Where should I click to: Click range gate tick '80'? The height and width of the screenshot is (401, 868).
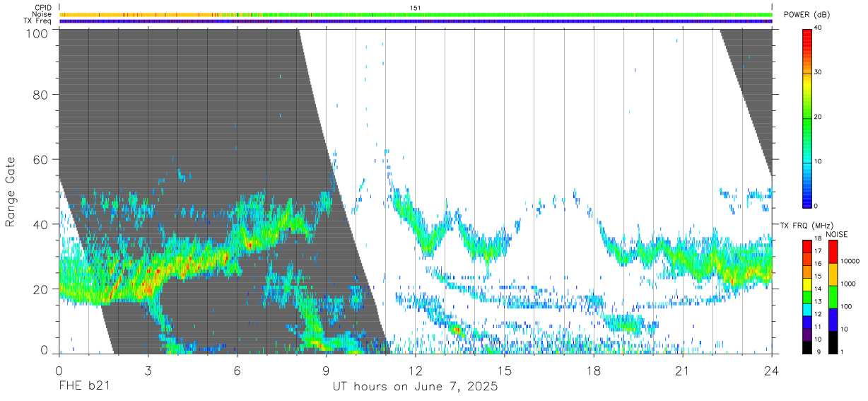(x=40, y=94)
